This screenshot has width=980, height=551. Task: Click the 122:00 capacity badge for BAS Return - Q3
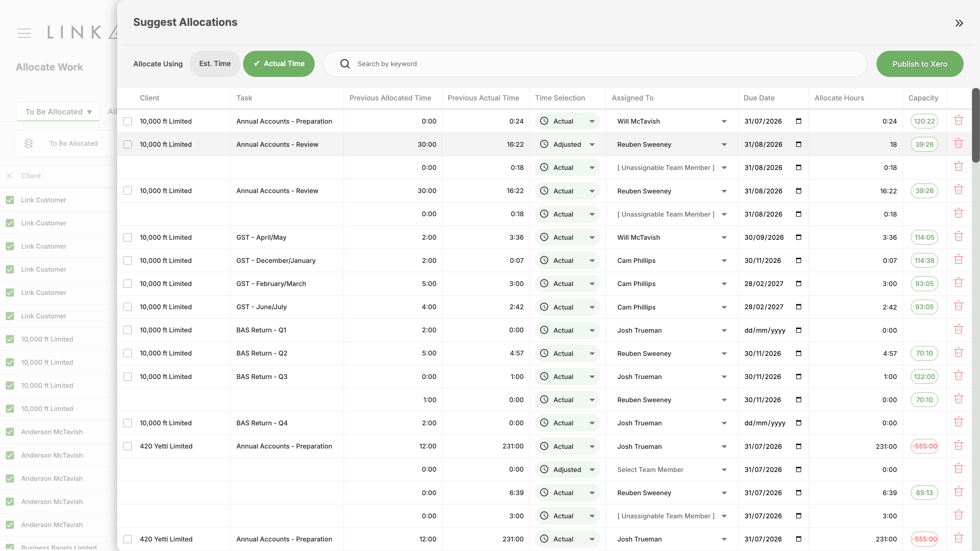pyautogui.click(x=924, y=376)
